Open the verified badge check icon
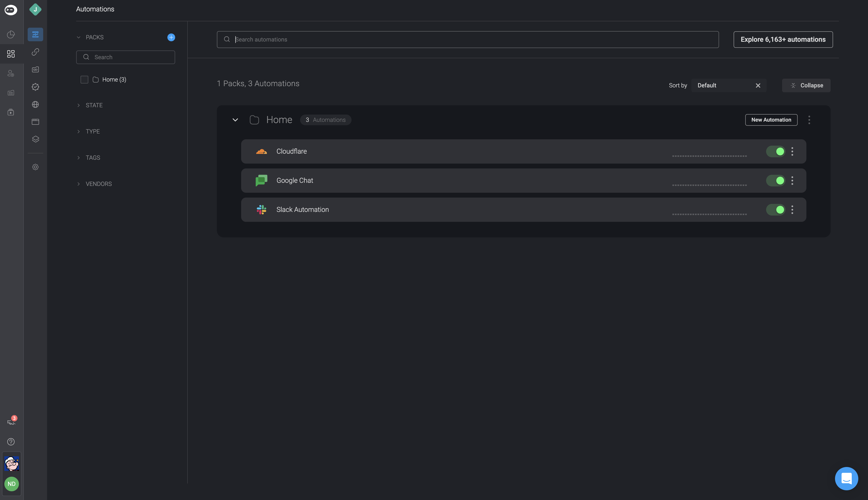Image resolution: width=868 pixels, height=500 pixels. pos(35,87)
